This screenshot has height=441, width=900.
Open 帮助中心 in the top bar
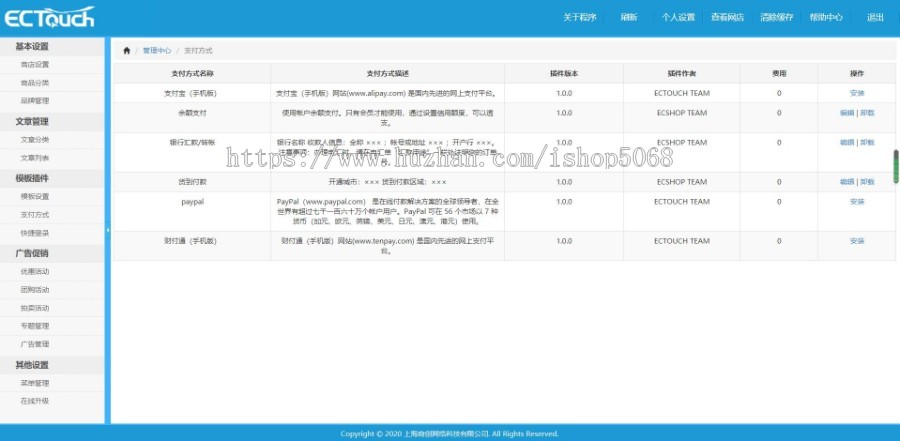pos(826,17)
